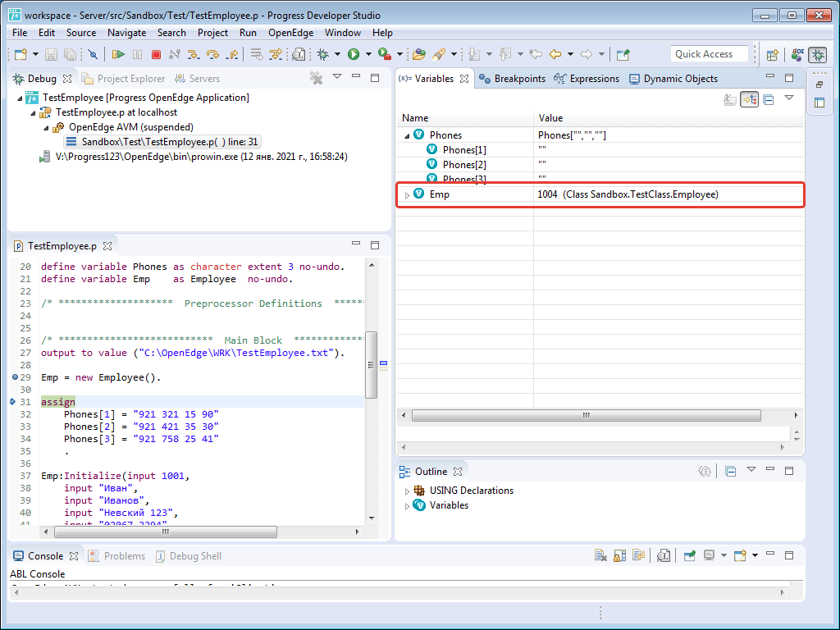Expand the Emp variable row
This screenshot has width=840, height=630.
point(407,195)
